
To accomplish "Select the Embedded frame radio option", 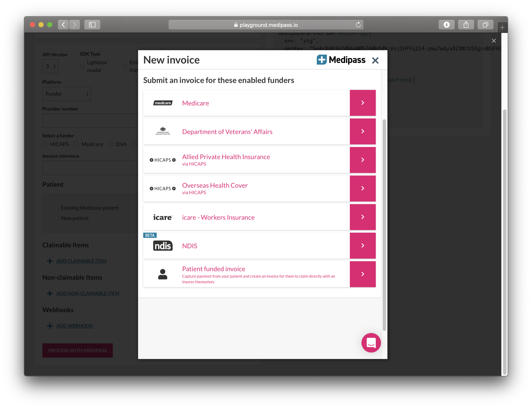I will pyautogui.click(x=125, y=66).
